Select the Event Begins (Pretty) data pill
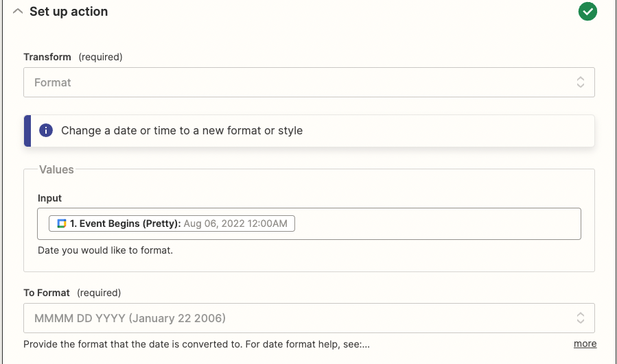The width and height of the screenshot is (617, 364). pos(172,223)
